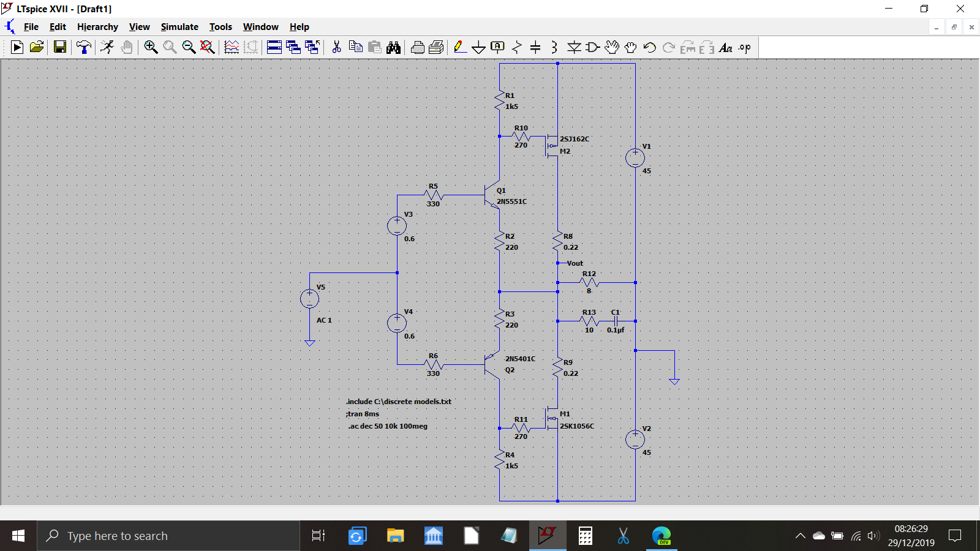Image resolution: width=980 pixels, height=551 pixels.
Task: Place a ground symbol tool
Action: coord(479,47)
